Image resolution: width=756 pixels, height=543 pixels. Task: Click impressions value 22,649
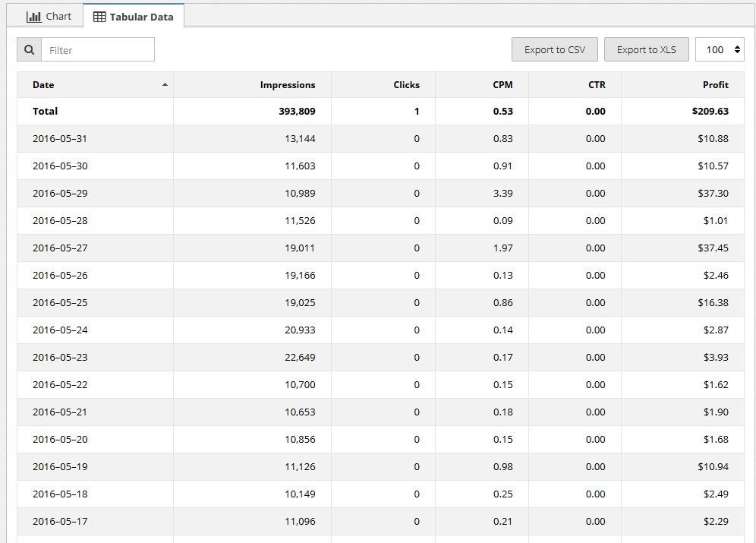coord(300,358)
